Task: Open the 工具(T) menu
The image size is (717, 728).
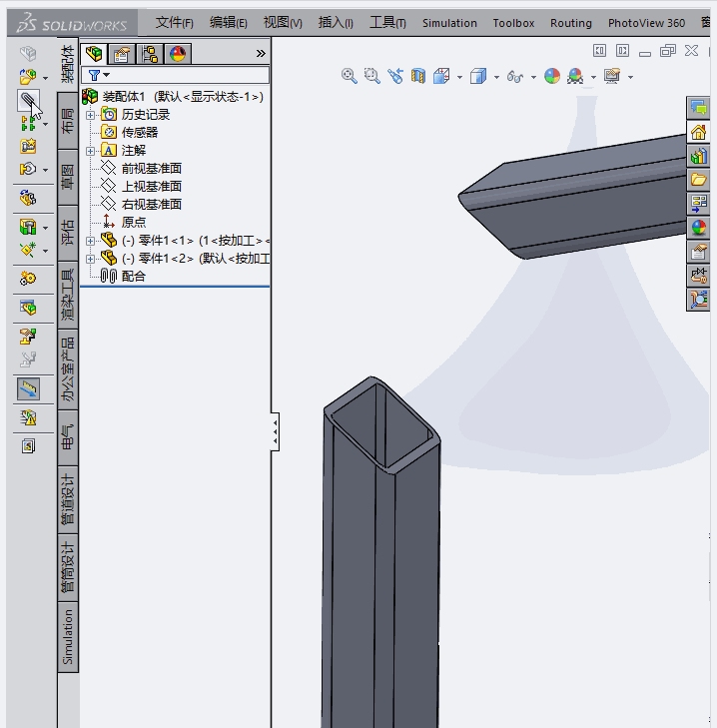Action: 387,22
